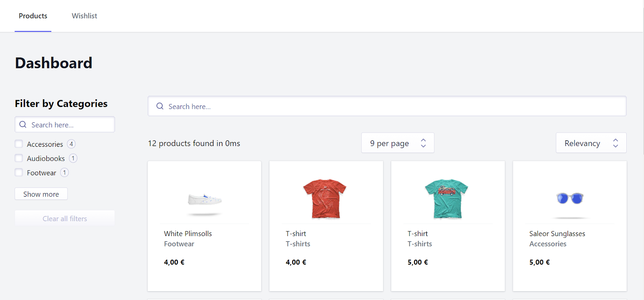The width and height of the screenshot is (644, 300).
Task: Check the Accessories category checkbox
Action: (19, 144)
